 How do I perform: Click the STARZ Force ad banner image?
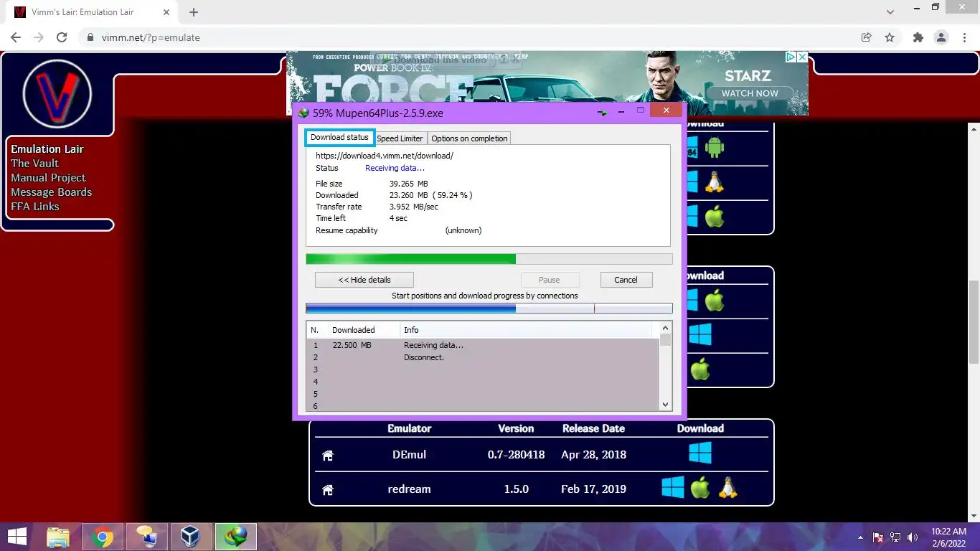[x=547, y=83]
